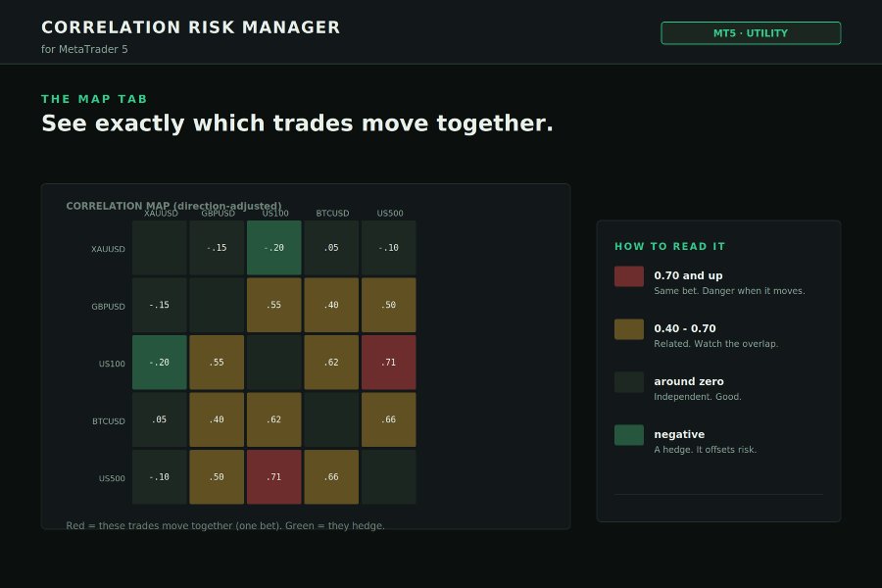Click the US100 row label

(112, 364)
